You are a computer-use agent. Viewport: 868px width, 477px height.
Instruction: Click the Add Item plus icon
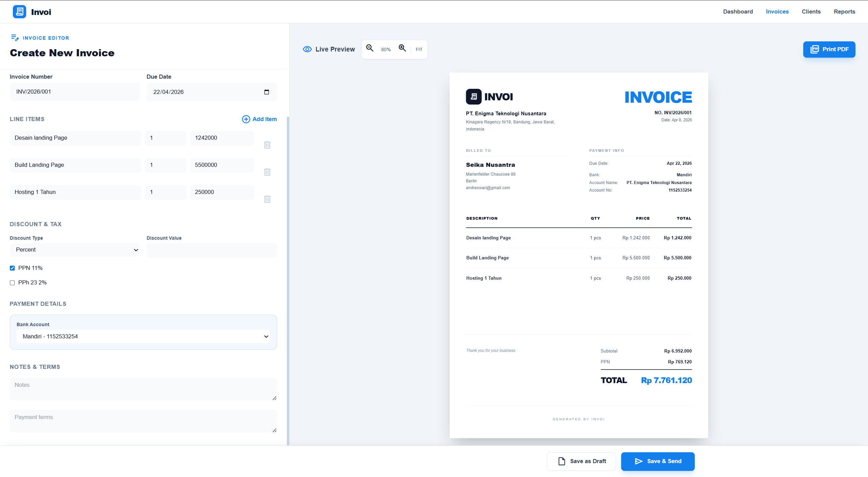[x=246, y=119]
